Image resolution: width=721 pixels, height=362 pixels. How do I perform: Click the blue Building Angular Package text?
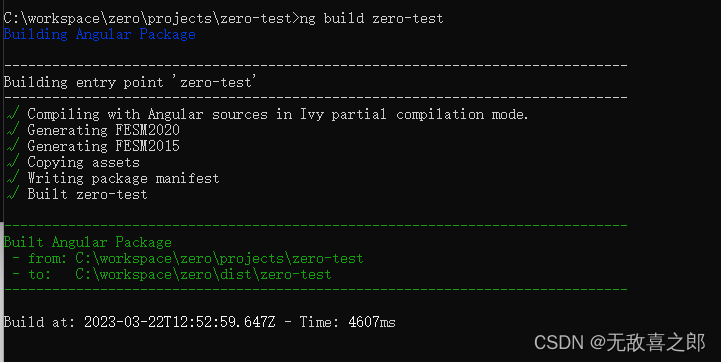[x=99, y=34]
